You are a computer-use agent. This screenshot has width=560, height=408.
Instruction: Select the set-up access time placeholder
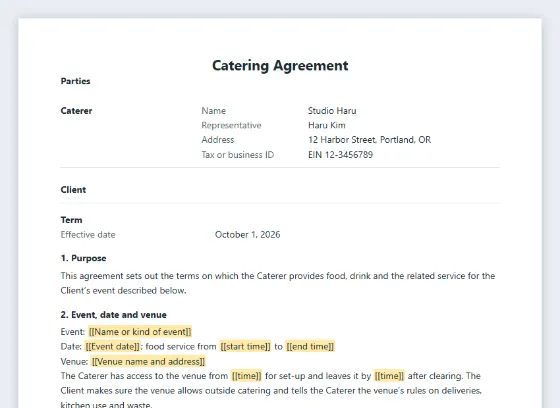[x=246, y=376]
